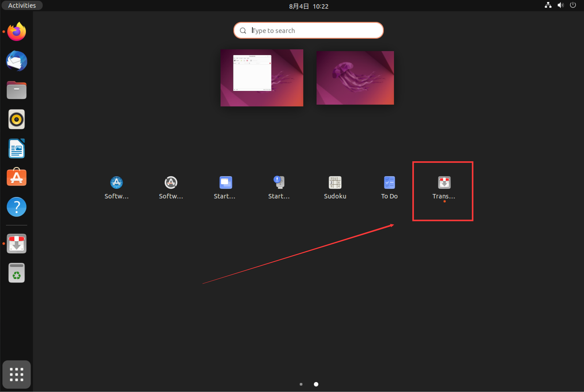Launch Transmission from app grid

point(444,183)
